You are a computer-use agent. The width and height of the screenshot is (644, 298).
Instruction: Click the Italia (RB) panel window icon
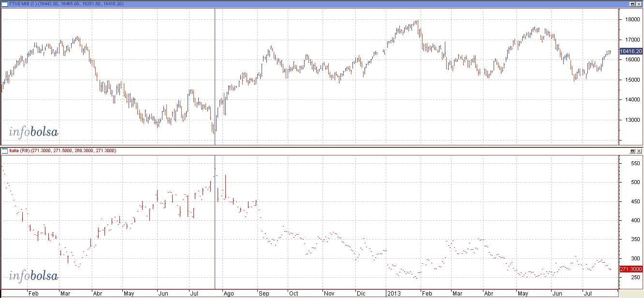pyautogui.click(x=4, y=151)
